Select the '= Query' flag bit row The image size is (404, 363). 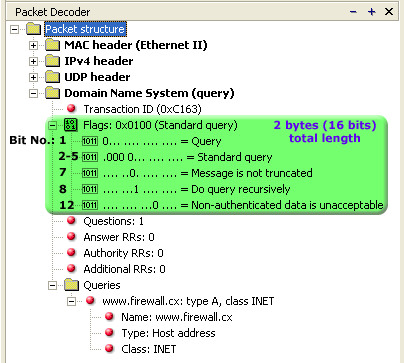[162, 141]
